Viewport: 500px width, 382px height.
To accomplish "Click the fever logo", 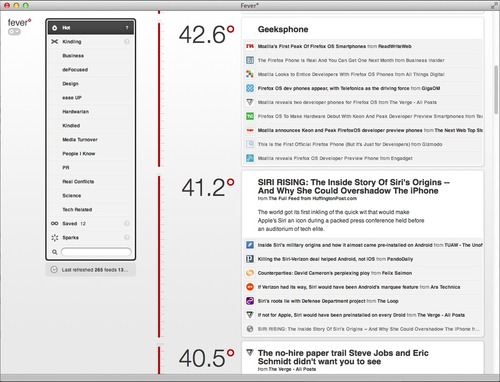I will click(19, 23).
